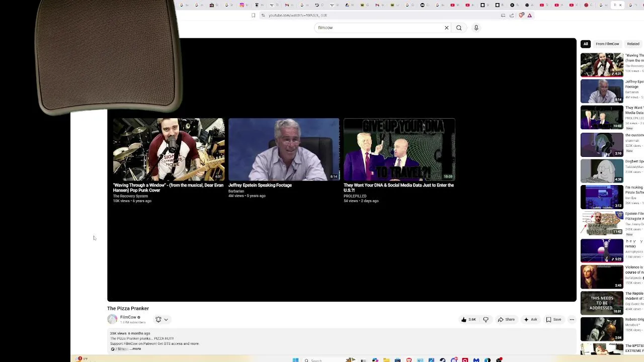Share The Pizza Pranker video
The height and width of the screenshot is (362, 644).
click(506, 319)
